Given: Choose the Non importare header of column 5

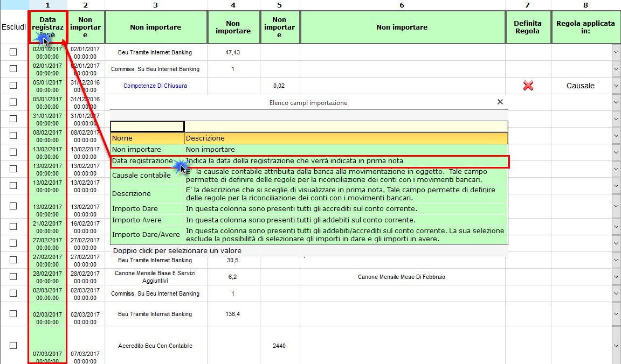Looking at the screenshot, I should coord(279,27).
